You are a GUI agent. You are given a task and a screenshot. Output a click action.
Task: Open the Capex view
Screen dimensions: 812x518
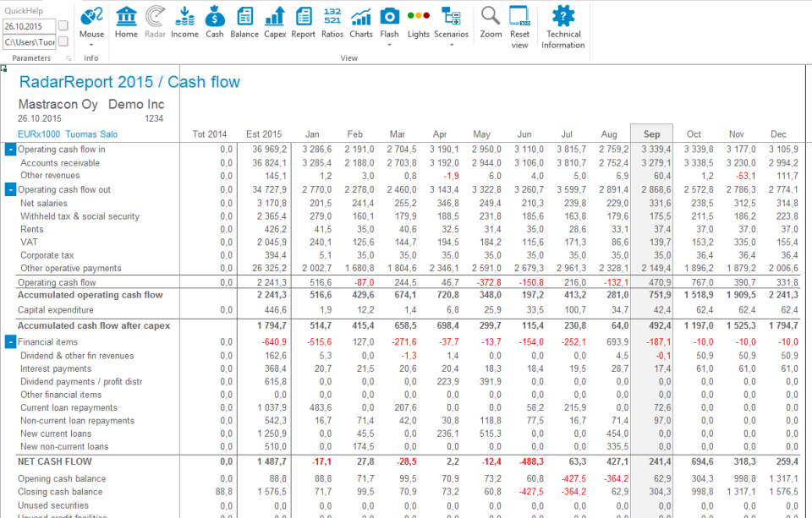pos(273,23)
